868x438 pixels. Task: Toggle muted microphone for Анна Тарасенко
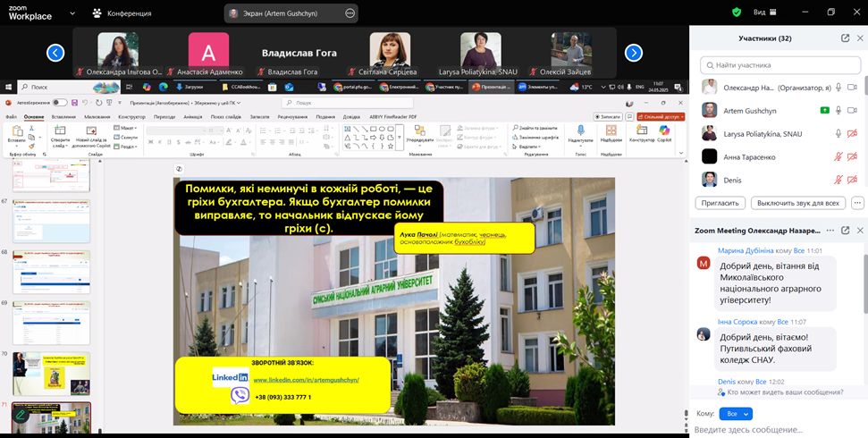coord(839,156)
